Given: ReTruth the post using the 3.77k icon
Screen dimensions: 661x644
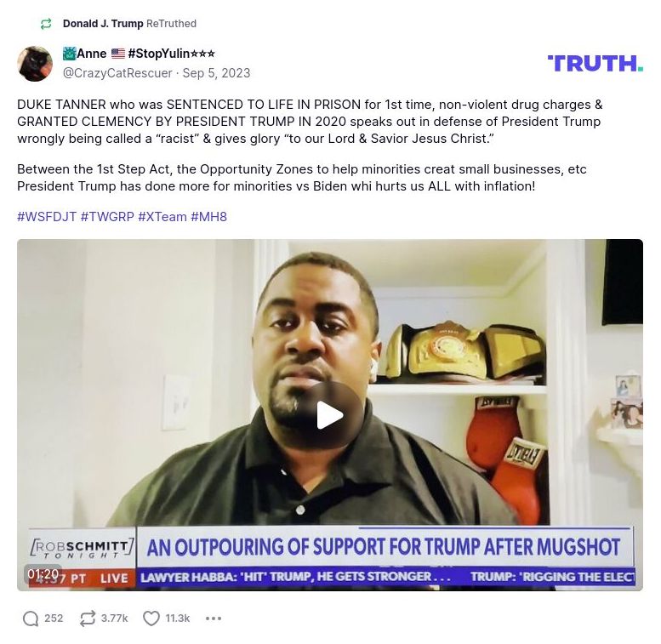Looking at the screenshot, I should point(88,618).
